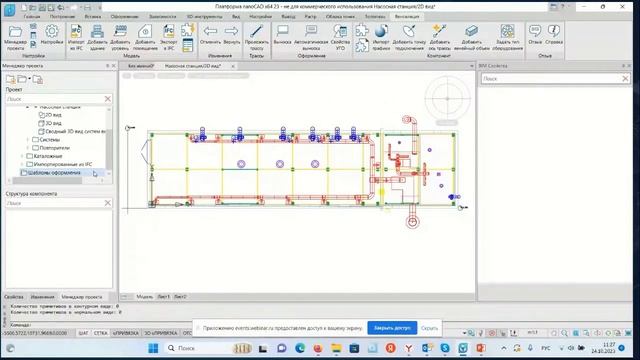Click upper puzzle icon in Компонент group
The image size is (640, 360).
[362, 31]
